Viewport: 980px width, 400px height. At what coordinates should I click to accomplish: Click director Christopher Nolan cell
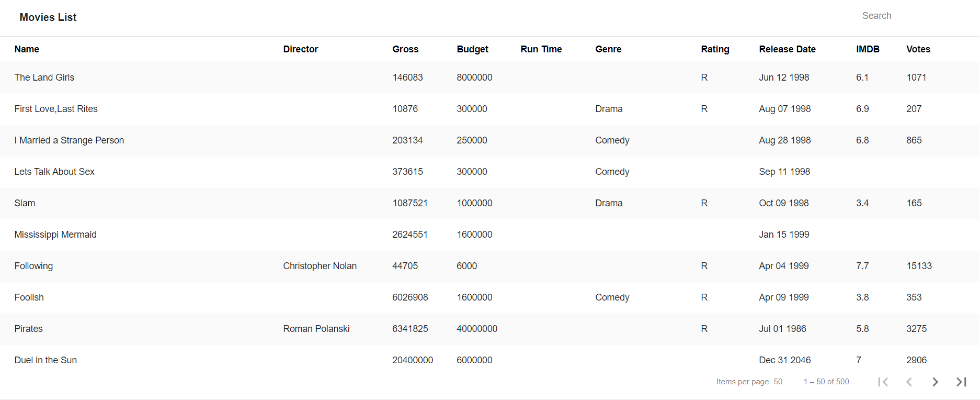[x=320, y=266]
